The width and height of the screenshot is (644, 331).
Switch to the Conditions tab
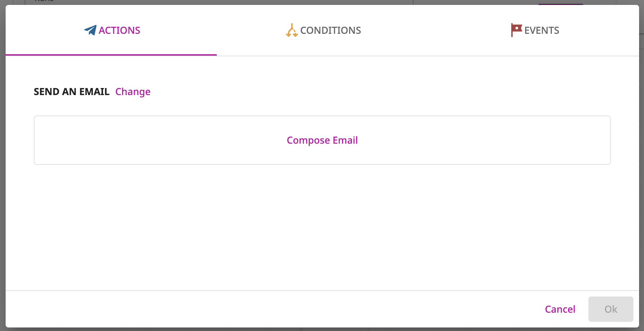pyautogui.click(x=322, y=30)
